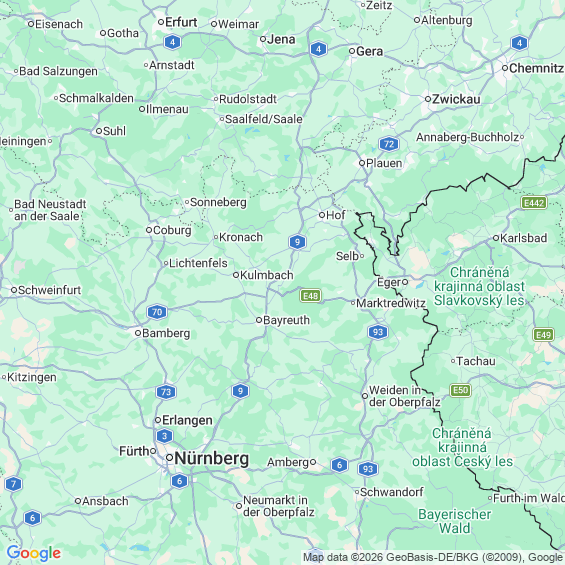Image resolution: width=565 pixels, height=565 pixels.
Task: Click the Google logo
Action: tap(34, 553)
